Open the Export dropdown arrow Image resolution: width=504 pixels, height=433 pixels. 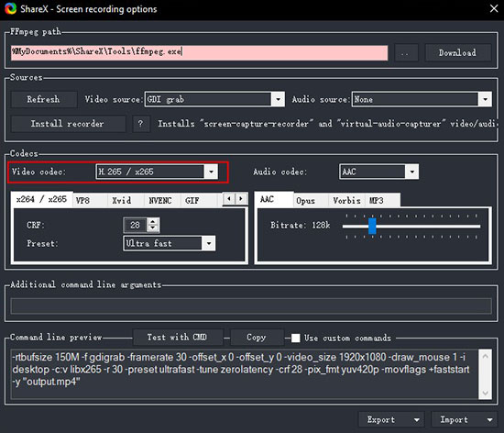tap(417, 419)
